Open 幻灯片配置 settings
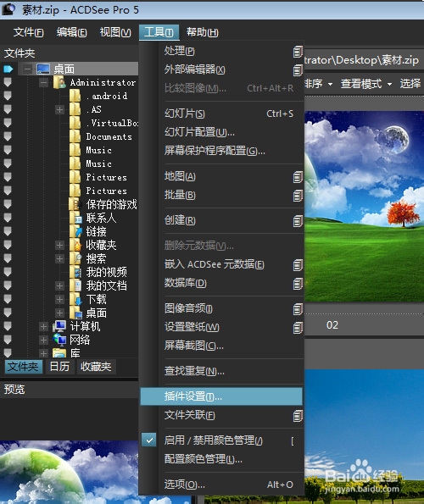 coord(222,132)
